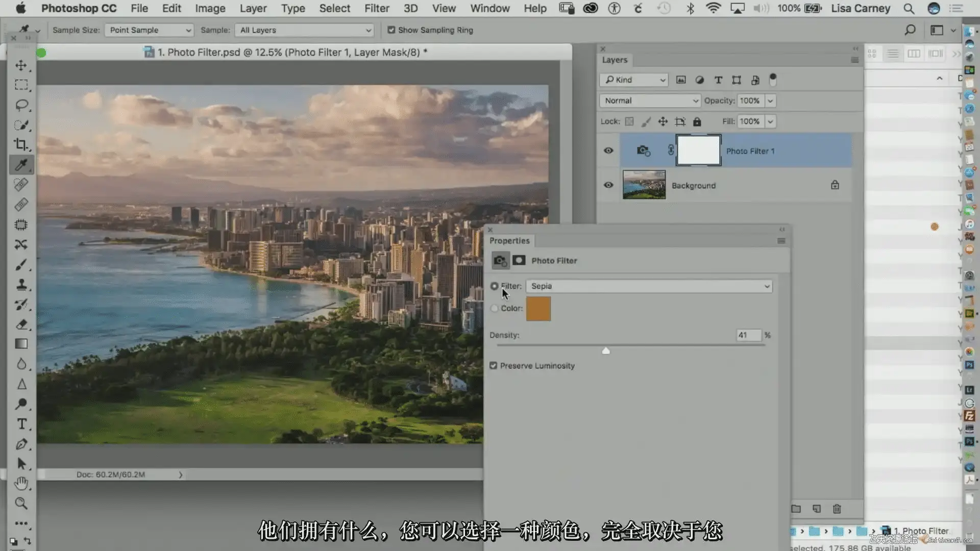Click the delete layer trash icon
This screenshot has height=551, width=980.
pos(837,509)
